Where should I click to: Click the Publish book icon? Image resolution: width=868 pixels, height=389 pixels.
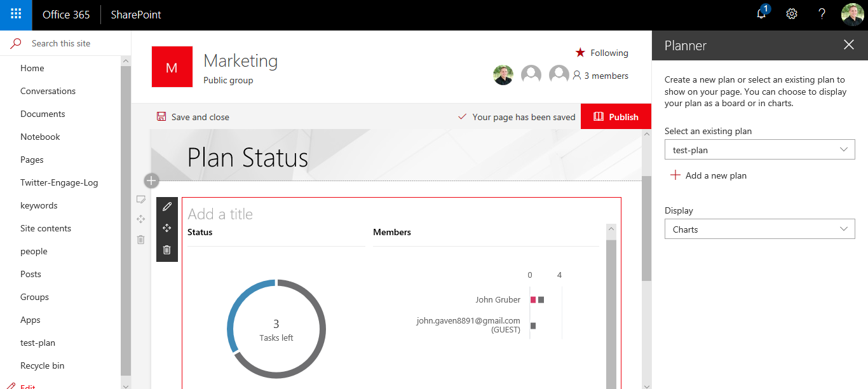(598, 117)
